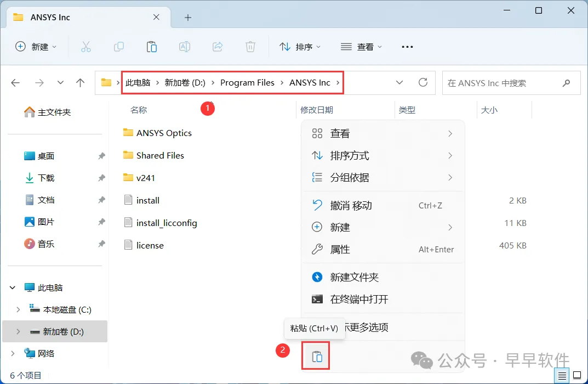588x384 pixels.
Task: Go up one folder level
Action: (x=80, y=83)
